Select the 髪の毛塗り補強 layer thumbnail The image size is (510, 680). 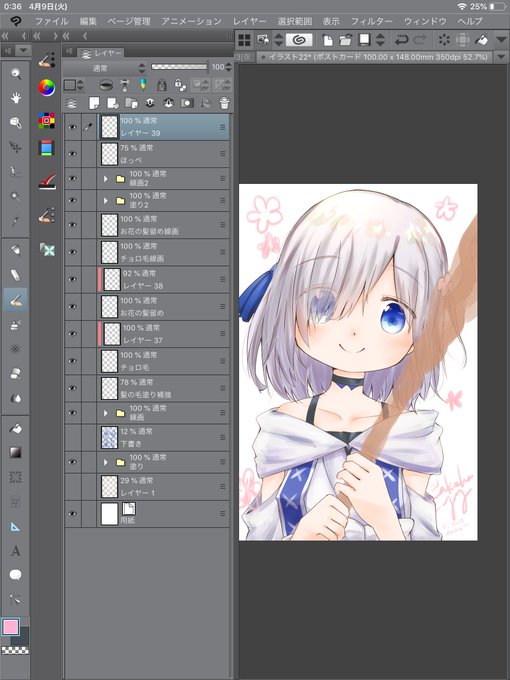pos(109,388)
